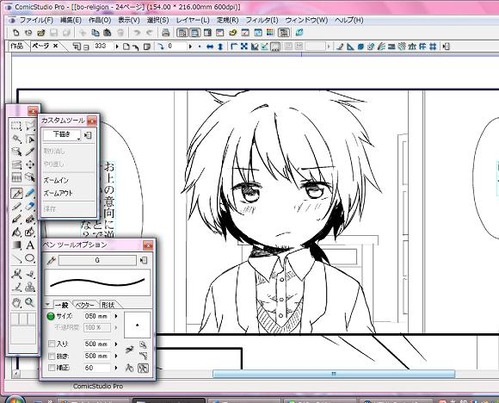Switch to the ベクター tab
The width and height of the screenshot is (499, 403).
[x=85, y=305]
